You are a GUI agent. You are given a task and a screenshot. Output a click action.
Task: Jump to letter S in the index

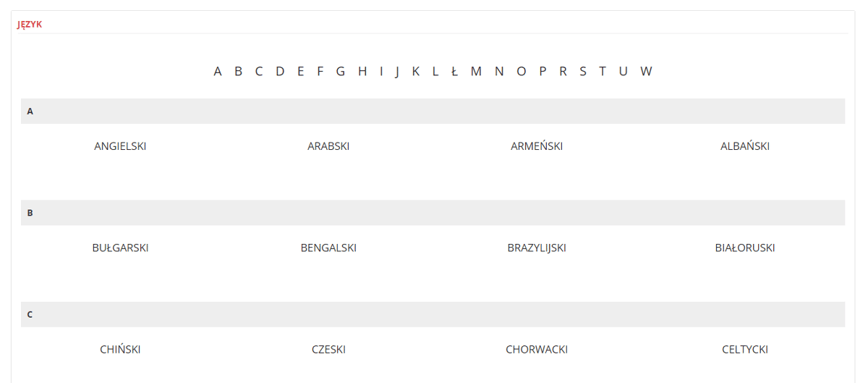[x=583, y=71]
